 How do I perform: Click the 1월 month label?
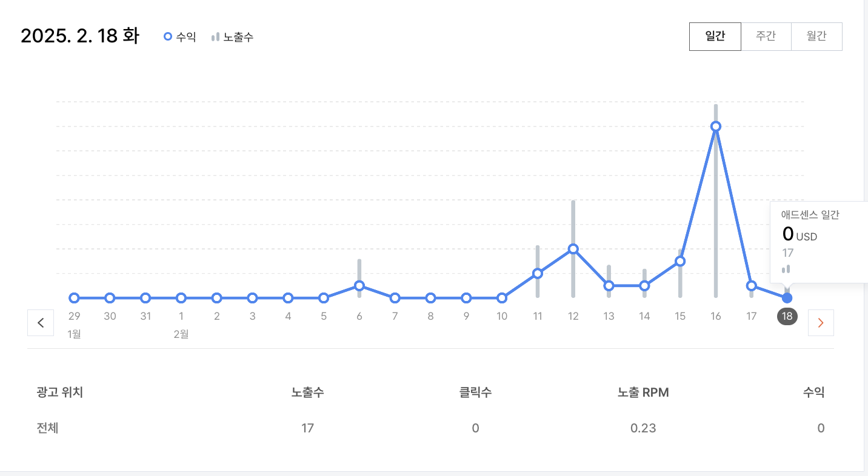pyautogui.click(x=74, y=334)
